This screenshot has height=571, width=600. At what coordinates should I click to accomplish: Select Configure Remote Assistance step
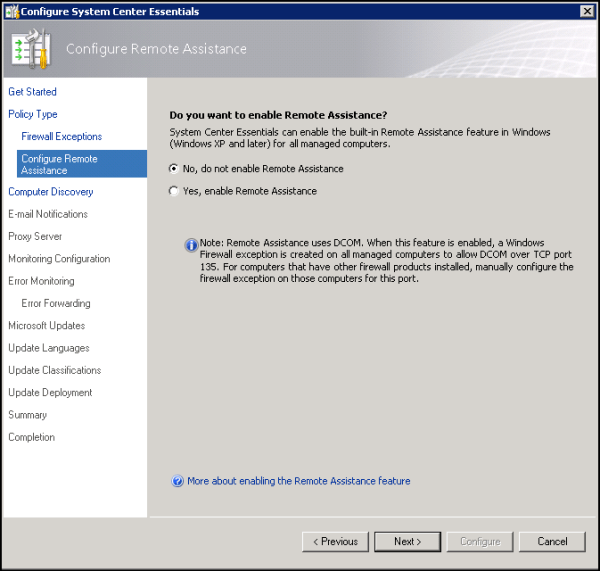pos(82,164)
